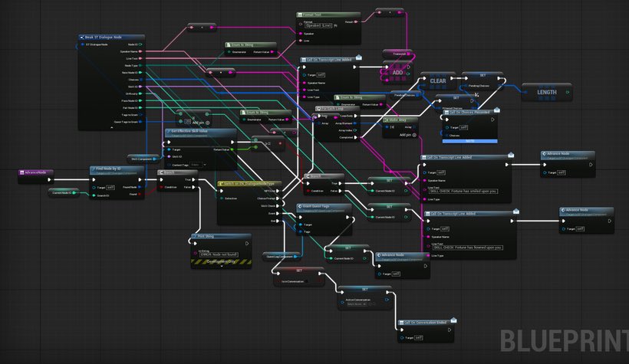Click the End exec pin on the Switch node
Viewport: 629px width, 364px height.
point(278,221)
